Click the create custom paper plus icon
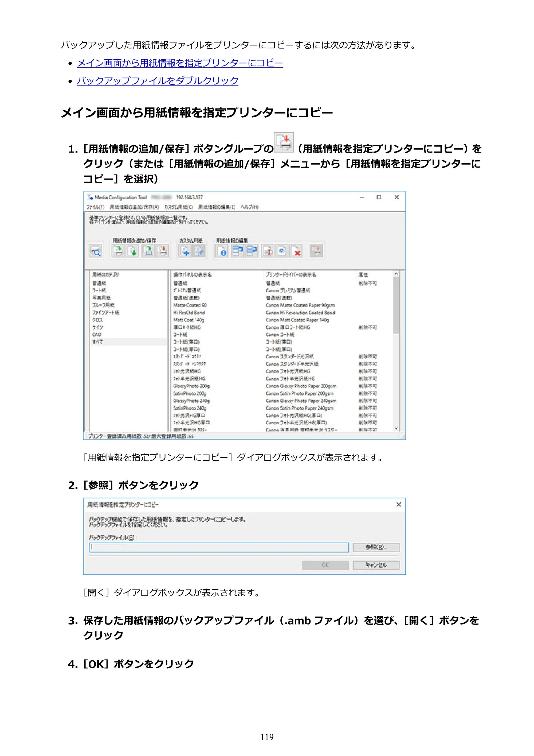 (185, 251)
